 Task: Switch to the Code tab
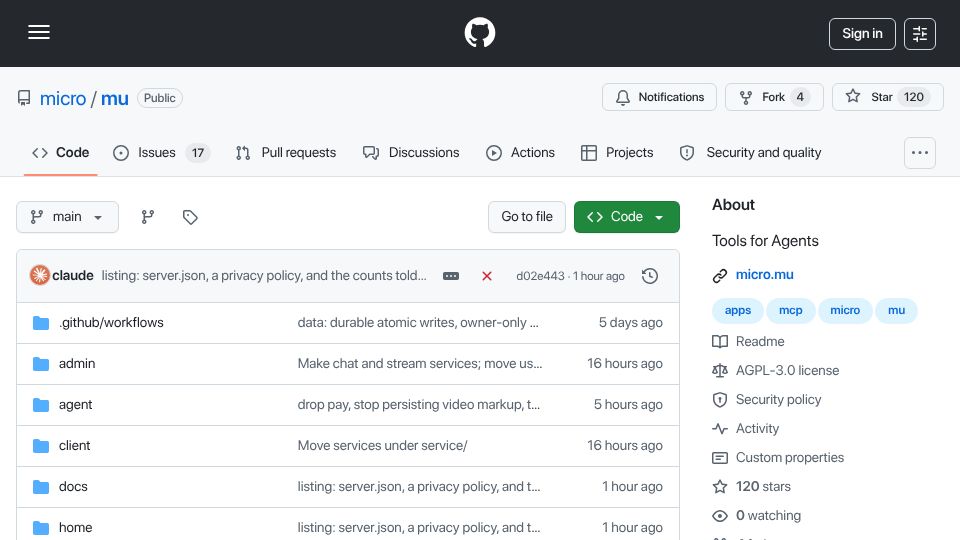(61, 152)
